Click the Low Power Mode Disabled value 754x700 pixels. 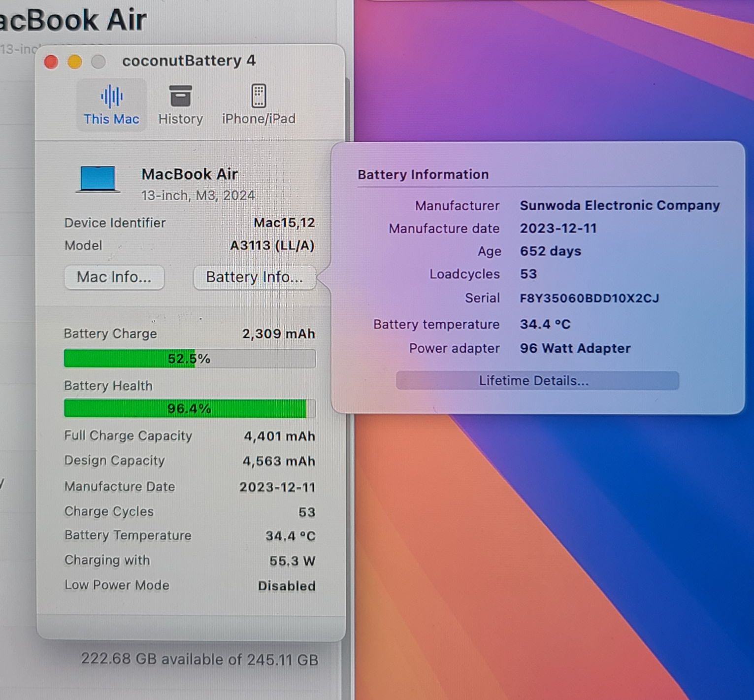tap(287, 586)
